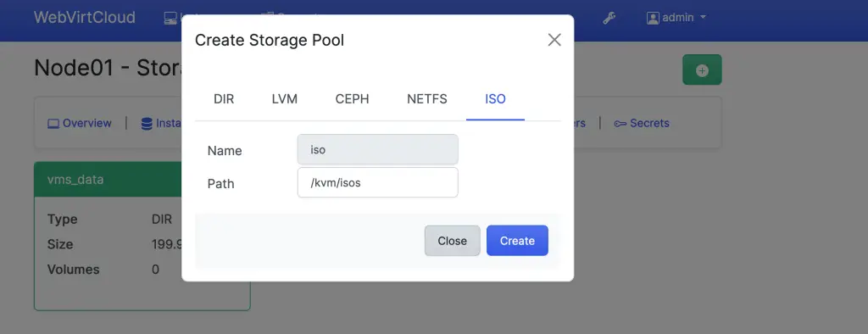Click the Volumes value 0
The height and width of the screenshot is (334, 868).
(x=156, y=270)
